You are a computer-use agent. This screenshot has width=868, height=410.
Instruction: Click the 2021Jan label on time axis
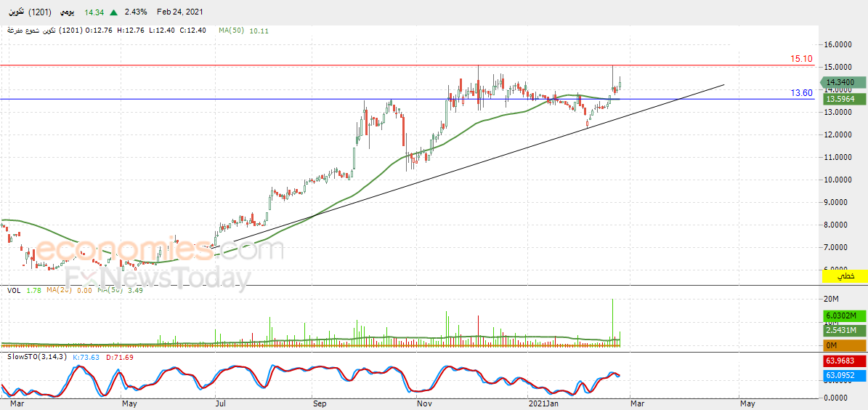[543, 404]
